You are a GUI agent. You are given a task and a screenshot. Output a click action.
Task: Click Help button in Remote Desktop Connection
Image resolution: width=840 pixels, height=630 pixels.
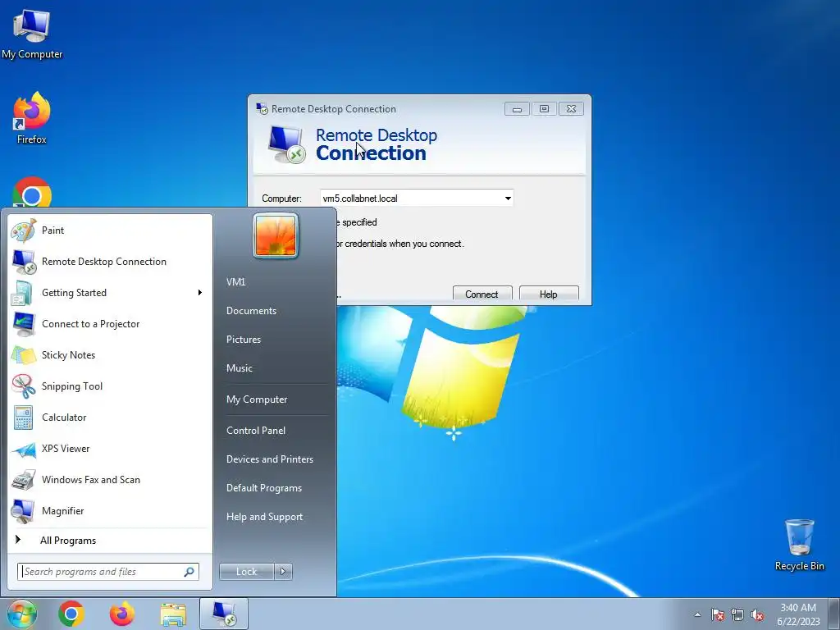coord(549,294)
